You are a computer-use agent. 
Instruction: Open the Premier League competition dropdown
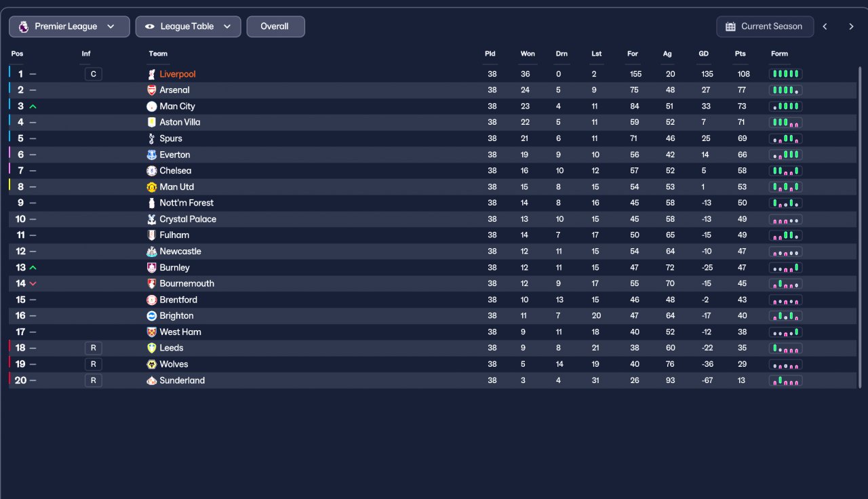pyautogui.click(x=69, y=26)
